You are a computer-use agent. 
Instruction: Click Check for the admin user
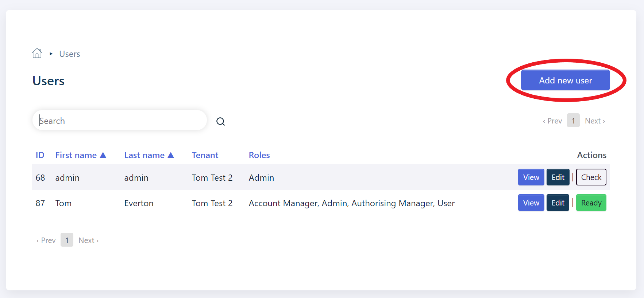pos(591,177)
